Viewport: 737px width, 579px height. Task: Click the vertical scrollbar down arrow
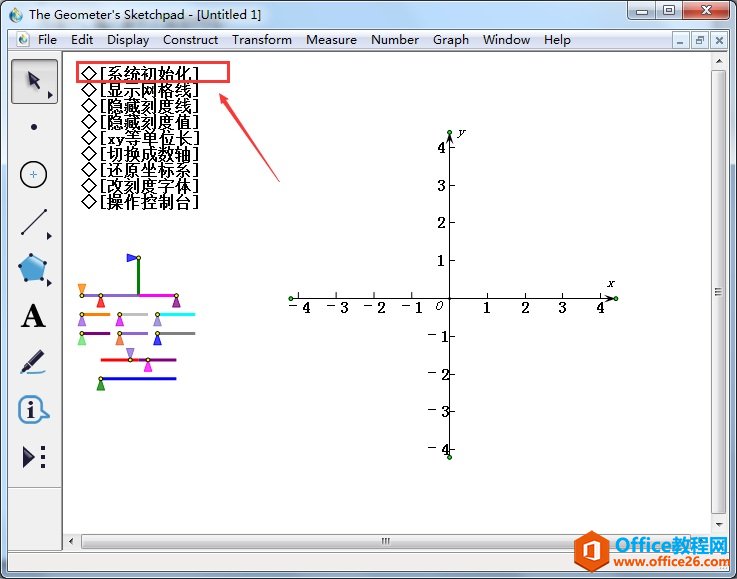(719, 524)
